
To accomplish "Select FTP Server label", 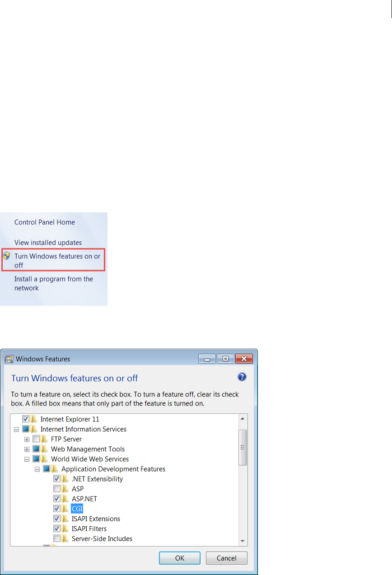I will click(66, 439).
